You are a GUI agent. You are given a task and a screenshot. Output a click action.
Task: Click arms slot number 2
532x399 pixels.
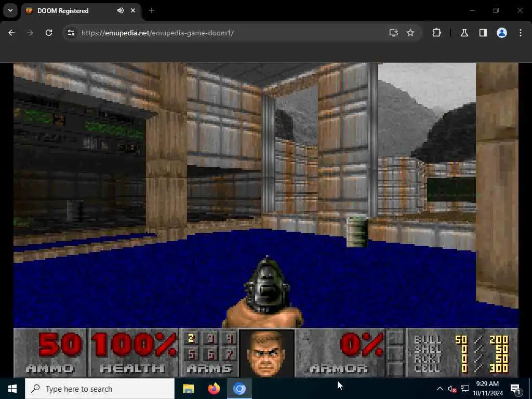pos(191,338)
